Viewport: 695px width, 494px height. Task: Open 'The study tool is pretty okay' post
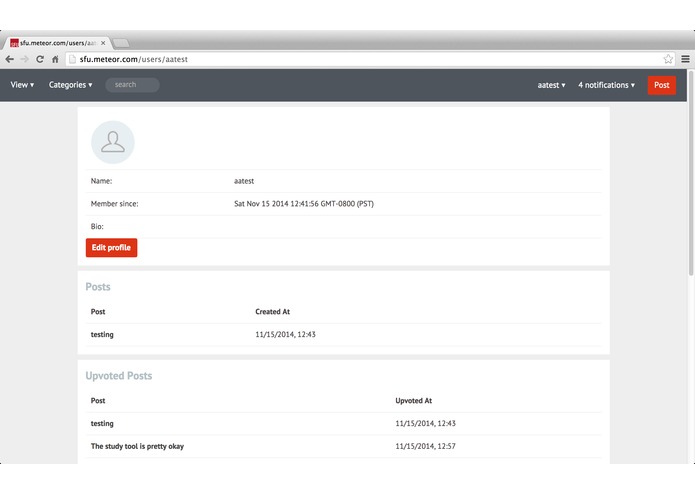[x=137, y=446]
